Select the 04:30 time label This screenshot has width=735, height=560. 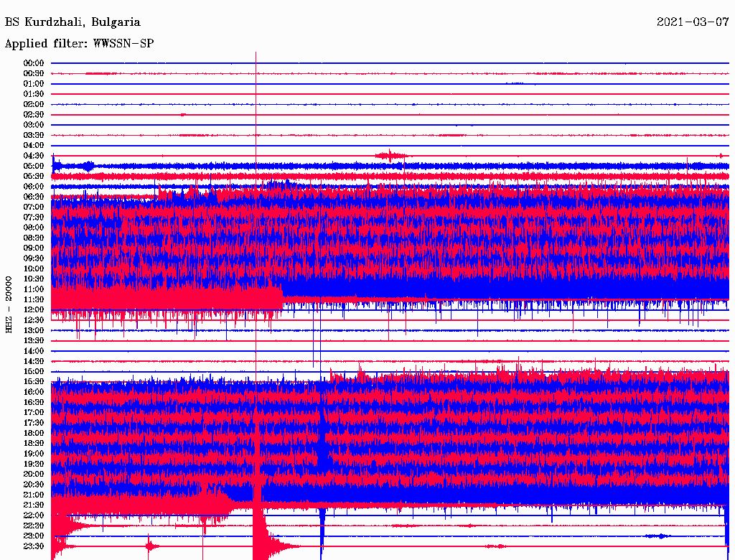click(34, 156)
